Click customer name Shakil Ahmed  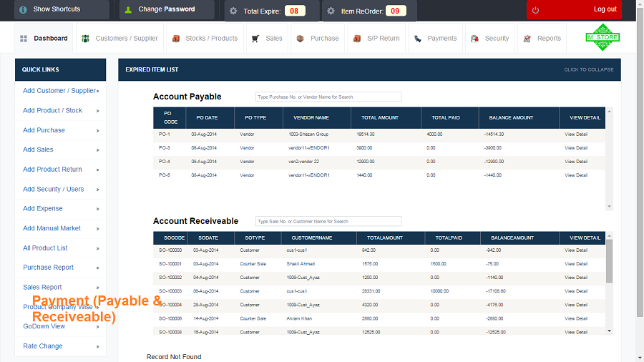click(x=301, y=264)
